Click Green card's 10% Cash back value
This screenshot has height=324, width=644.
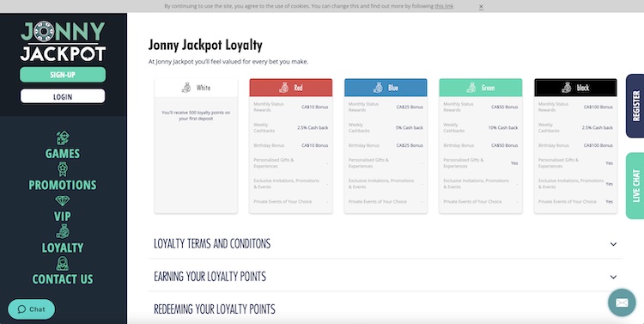coord(503,127)
